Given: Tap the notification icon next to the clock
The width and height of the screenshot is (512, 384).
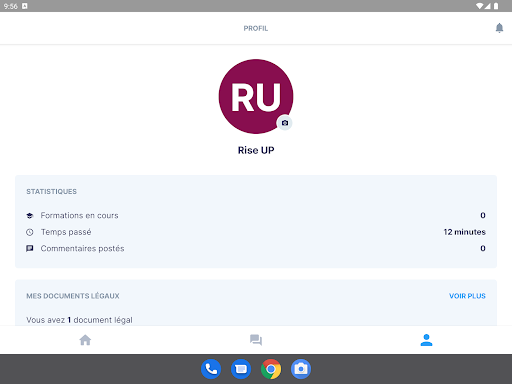Looking at the screenshot, I should click(x=25, y=6).
